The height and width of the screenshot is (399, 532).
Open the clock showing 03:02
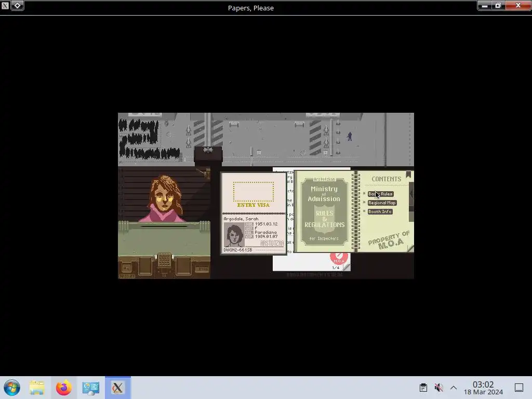tap(483, 388)
